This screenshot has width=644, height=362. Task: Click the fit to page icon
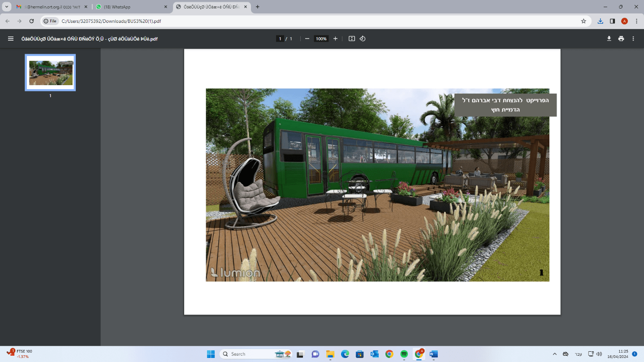[x=352, y=39]
